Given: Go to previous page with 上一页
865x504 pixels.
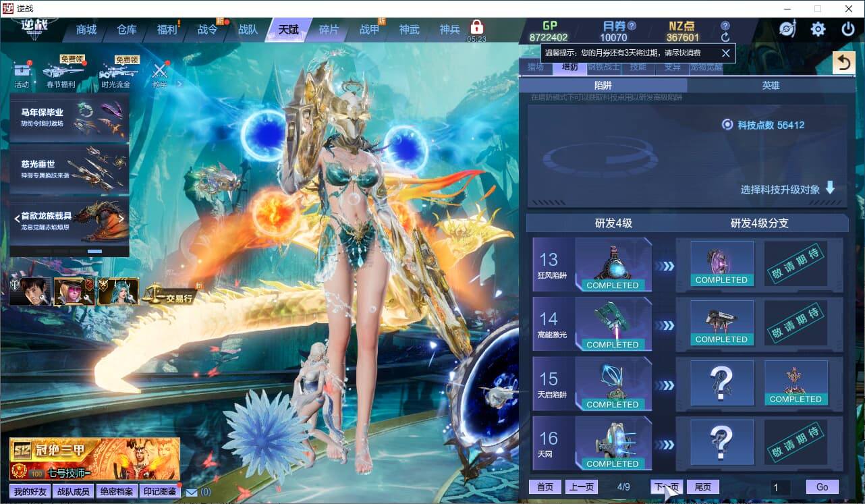Looking at the screenshot, I should click(x=581, y=487).
